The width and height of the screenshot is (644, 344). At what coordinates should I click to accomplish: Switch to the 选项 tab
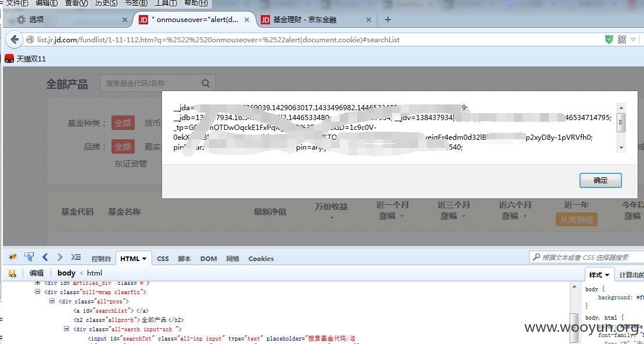70,19
